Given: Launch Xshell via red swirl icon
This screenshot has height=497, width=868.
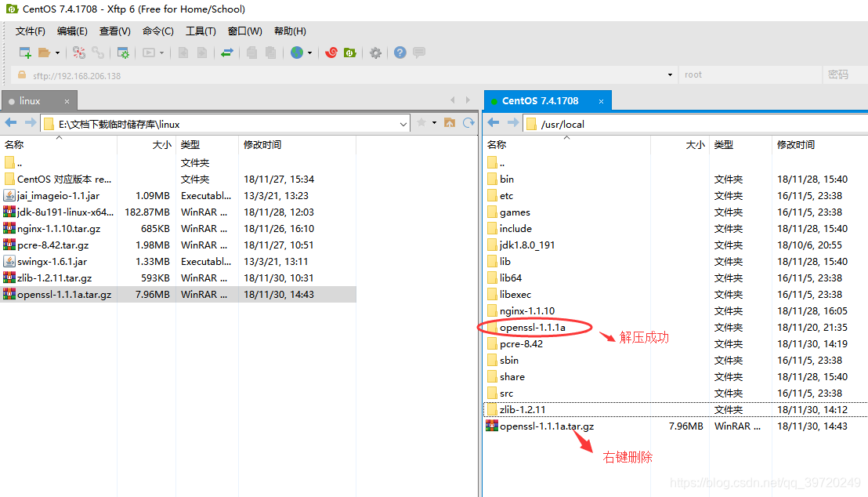Looking at the screenshot, I should 331,53.
